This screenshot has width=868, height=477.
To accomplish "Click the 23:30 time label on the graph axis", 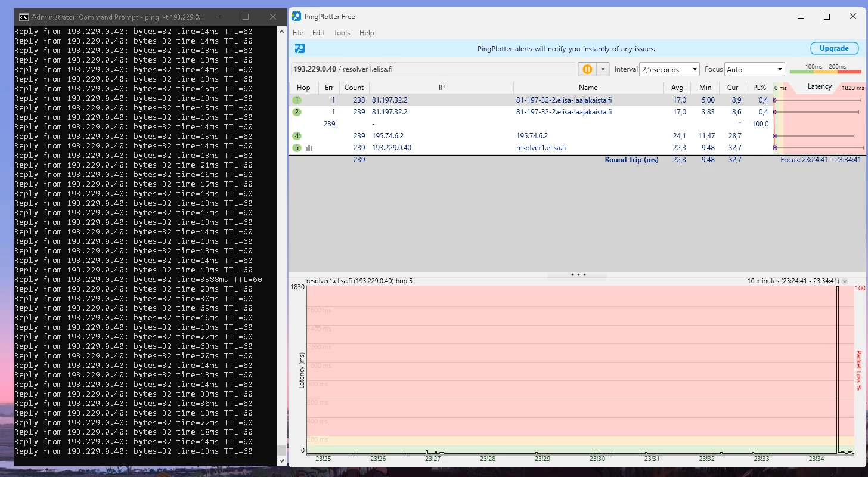I will pos(597,459).
